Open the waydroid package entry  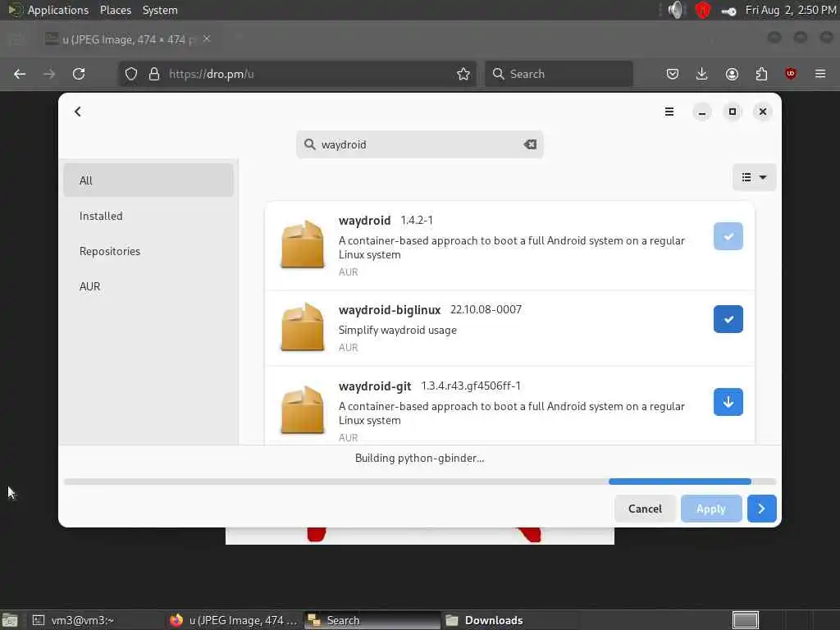[509, 246]
